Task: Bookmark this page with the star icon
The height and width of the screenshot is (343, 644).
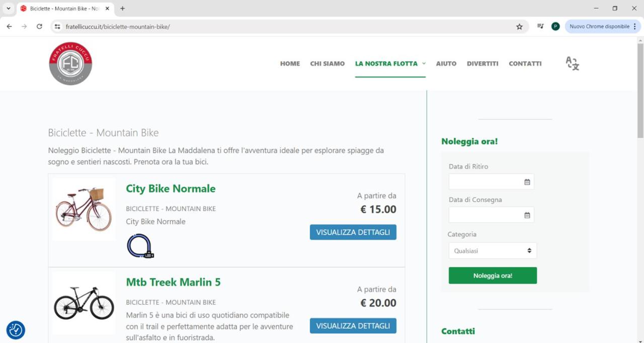Action: click(519, 27)
